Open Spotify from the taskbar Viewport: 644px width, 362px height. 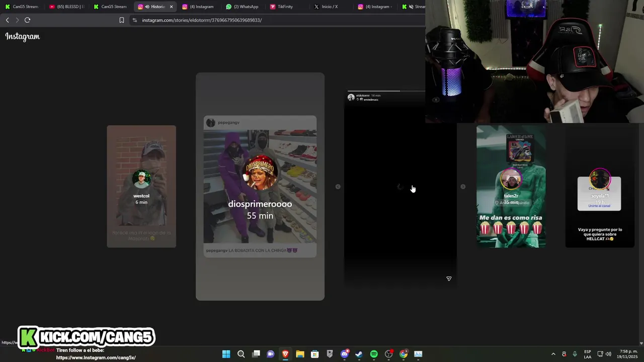coord(374,354)
